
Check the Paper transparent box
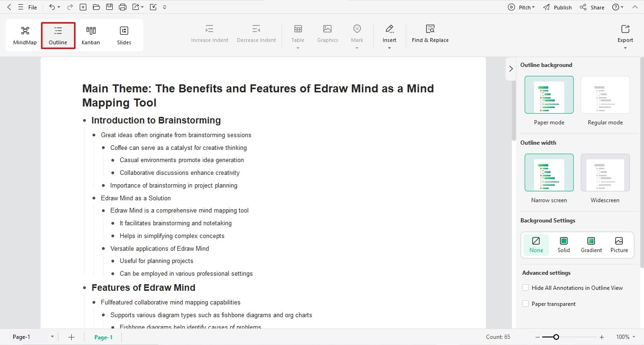526,304
